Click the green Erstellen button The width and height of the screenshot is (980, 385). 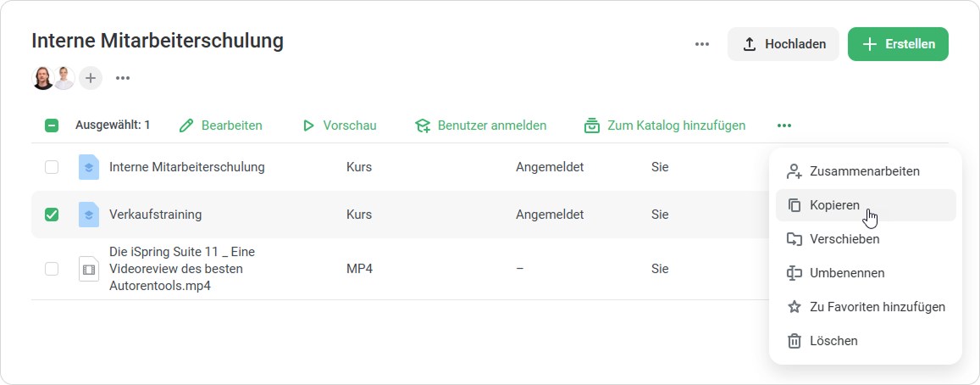898,44
